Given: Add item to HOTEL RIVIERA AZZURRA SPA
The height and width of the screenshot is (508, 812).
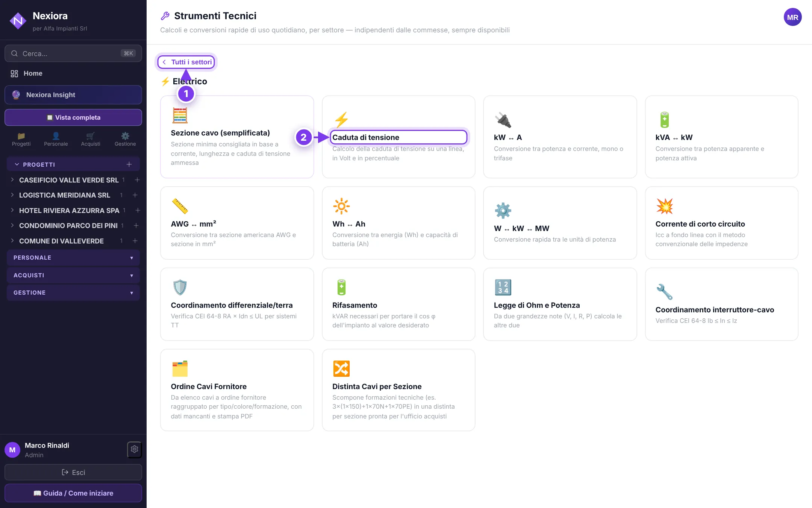Looking at the screenshot, I should (138, 210).
